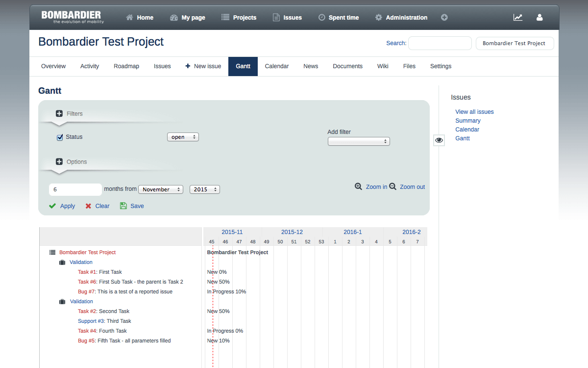
Task: Click the Save link
Action: [x=137, y=206]
